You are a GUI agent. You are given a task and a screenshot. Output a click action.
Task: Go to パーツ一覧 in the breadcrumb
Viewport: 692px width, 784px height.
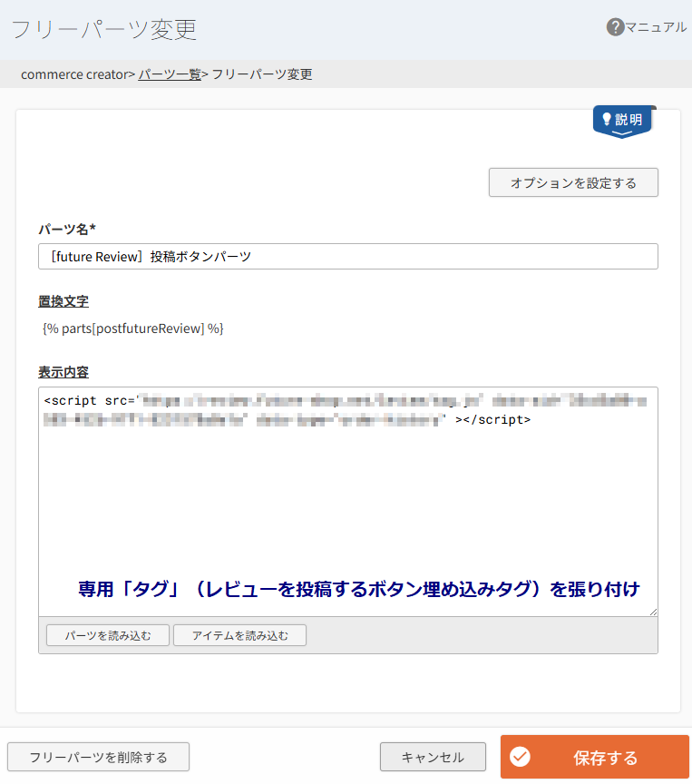point(170,74)
